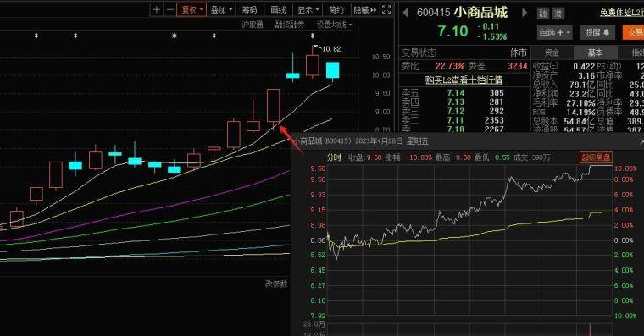
Task: Click the 超级复盘 button
Action: click(x=596, y=157)
